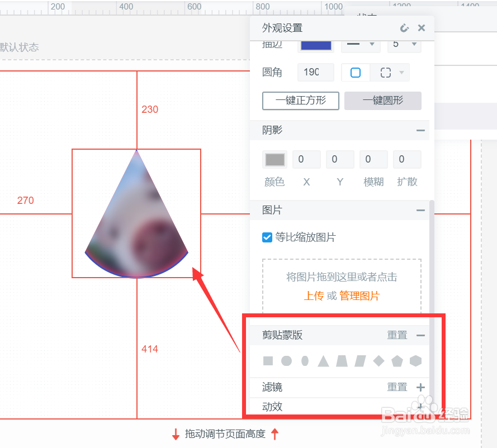Click the 动效 section title
The height and width of the screenshot is (448, 497).
(272, 407)
